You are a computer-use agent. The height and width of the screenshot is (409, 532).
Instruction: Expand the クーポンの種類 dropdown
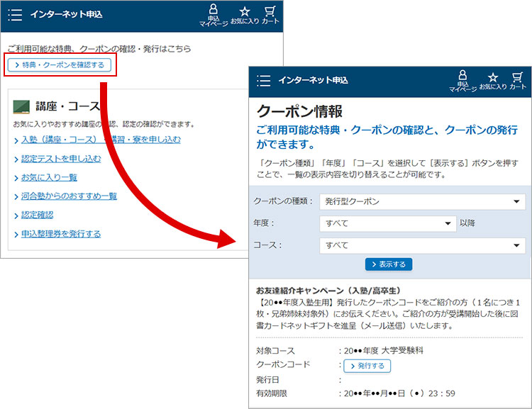pyautogui.click(x=423, y=202)
